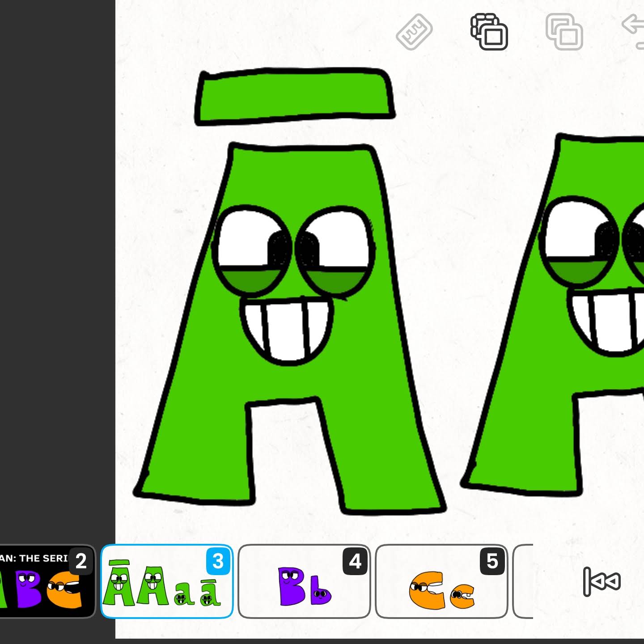
Task: Click the blue number 3 frame badge
Action: coord(218,561)
